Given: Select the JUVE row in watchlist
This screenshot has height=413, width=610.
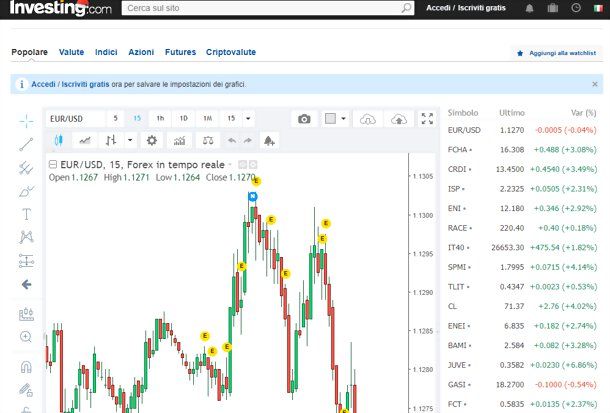Looking at the screenshot, I should (522, 365).
